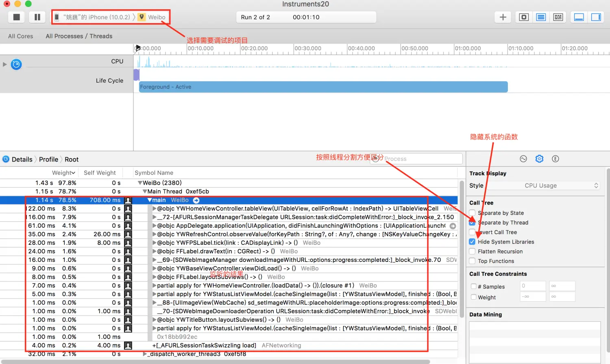
Task: Click the 00:30.000 timeline ruler mark
Action: (307, 48)
